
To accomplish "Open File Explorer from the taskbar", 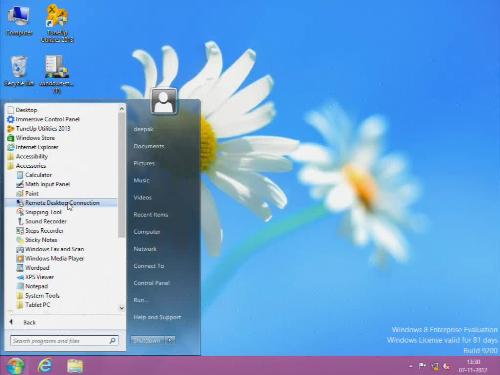I will 75,366.
